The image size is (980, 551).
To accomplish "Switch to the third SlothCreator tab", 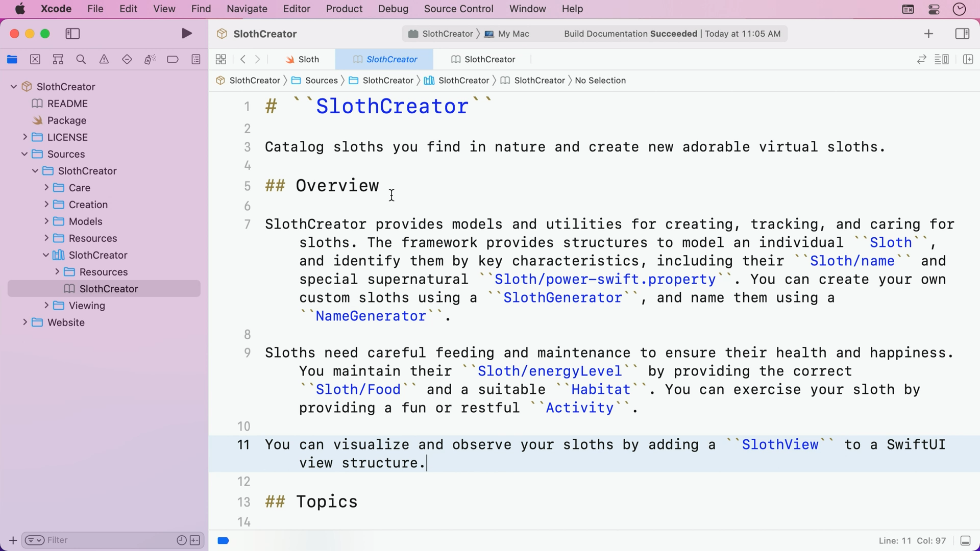I will pyautogui.click(x=483, y=60).
